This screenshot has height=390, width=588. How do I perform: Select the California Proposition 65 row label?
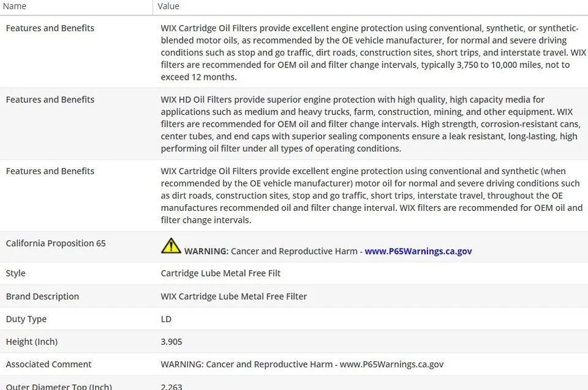56,243
